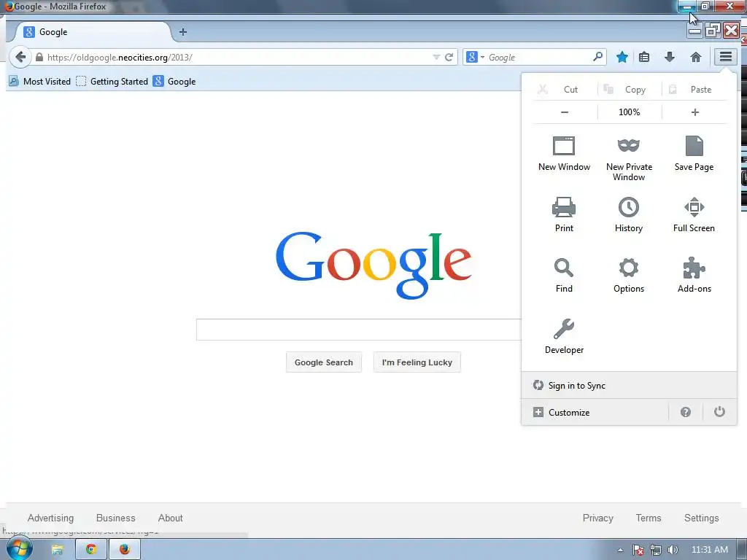Zoom out with the minus button
The height and width of the screenshot is (560, 747).
point(565,112)
